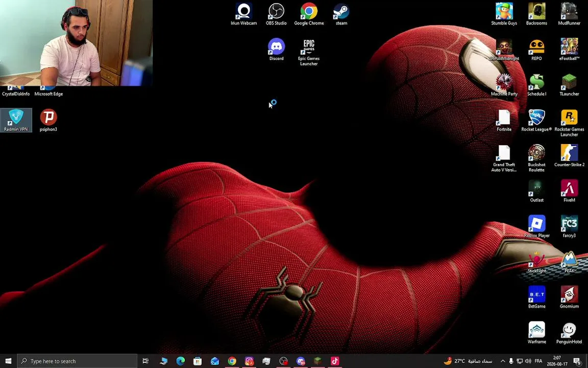
Task: Open the Action Center notifications
Action: pos(578,361)
